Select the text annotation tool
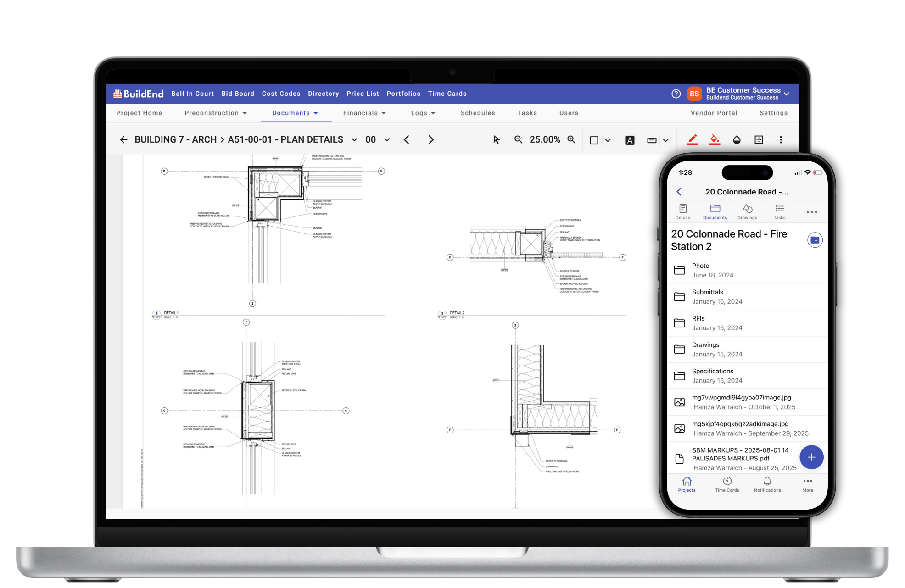Image resolution: width=905 pixels, height=588 pixels. [630, 140]
